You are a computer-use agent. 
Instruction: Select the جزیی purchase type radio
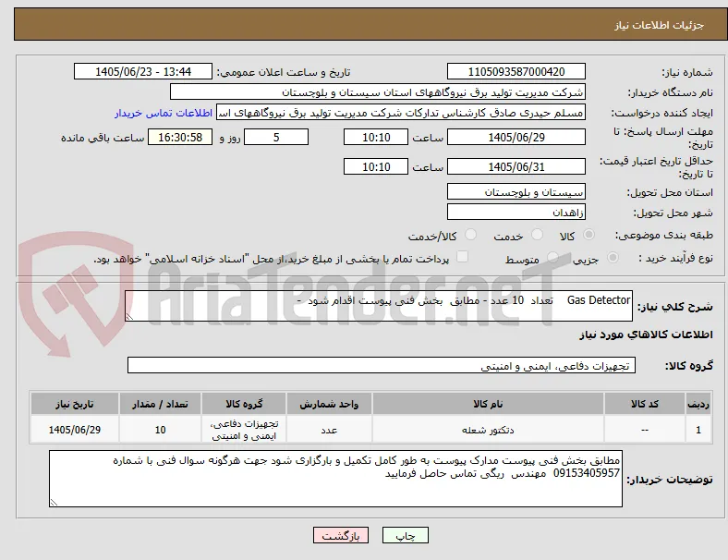tap(613, 257)
